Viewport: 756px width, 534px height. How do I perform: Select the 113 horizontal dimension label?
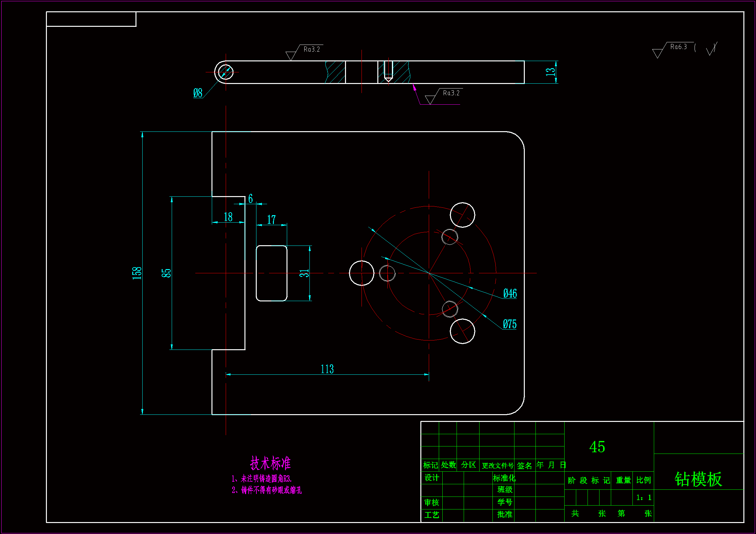click(327, 369)
